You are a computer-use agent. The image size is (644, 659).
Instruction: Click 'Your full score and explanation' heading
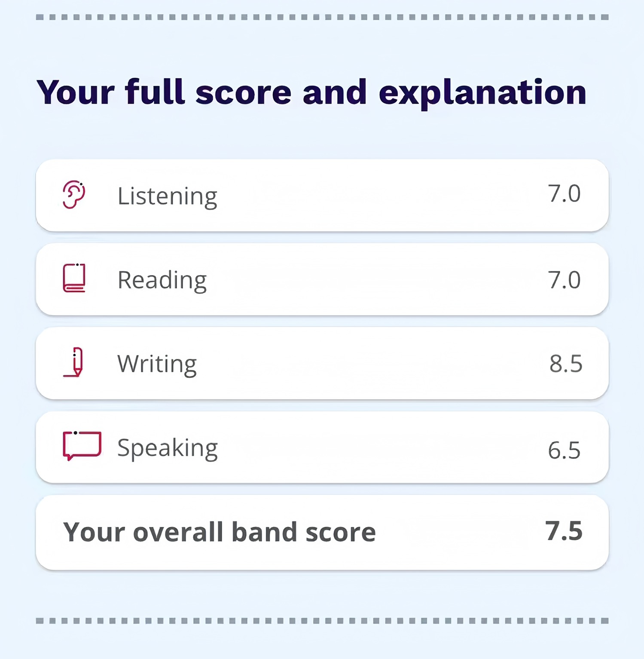[x=311, y=92]
